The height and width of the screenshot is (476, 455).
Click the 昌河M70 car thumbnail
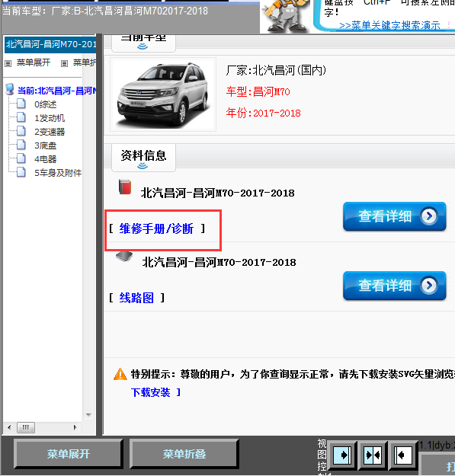(x=163, y=94)
